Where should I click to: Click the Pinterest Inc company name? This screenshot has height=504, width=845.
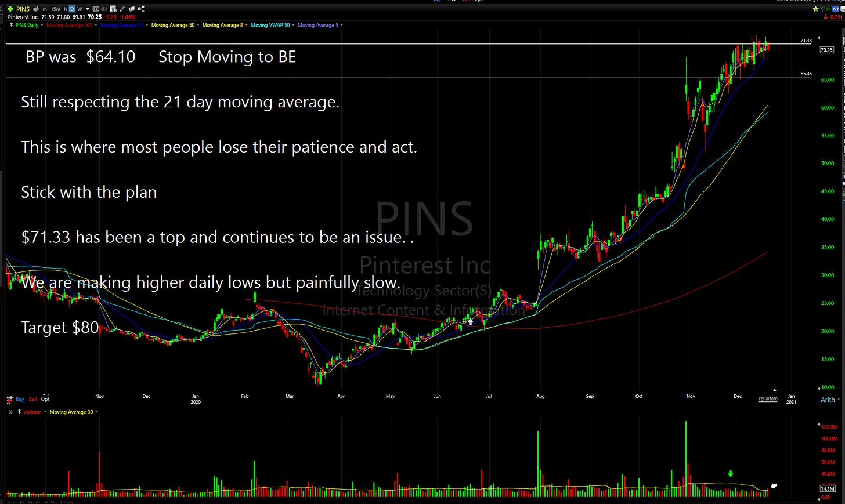tap(23, 17)
